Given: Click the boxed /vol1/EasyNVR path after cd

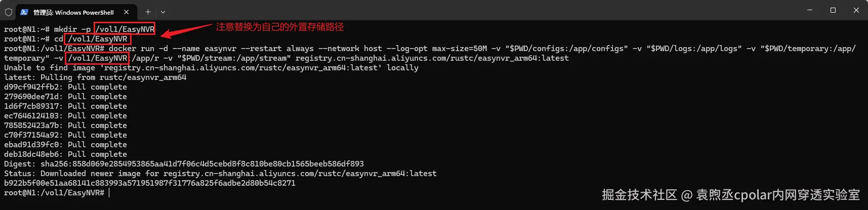Looking at the screenshot, I should (98, 39).
